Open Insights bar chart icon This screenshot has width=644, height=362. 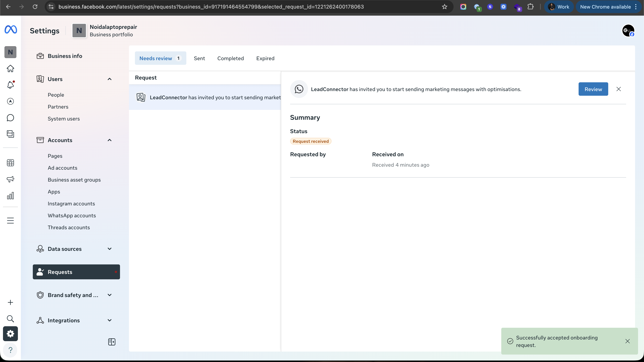(10, 196)
